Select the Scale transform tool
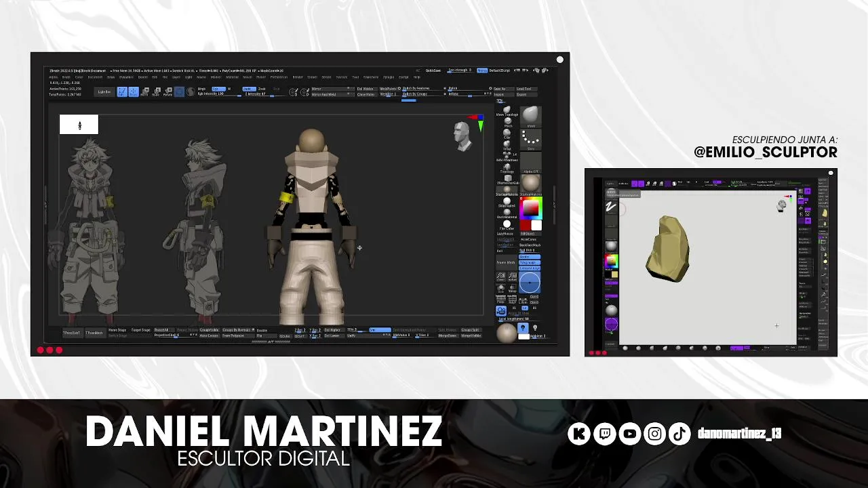Screen dimensions: 868x488 156,91
